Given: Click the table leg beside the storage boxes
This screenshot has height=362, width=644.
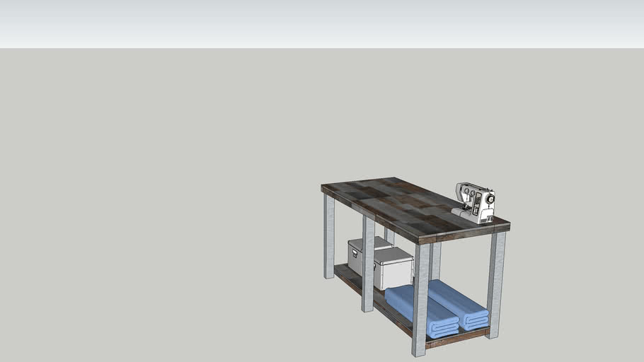Looking at the screenshot, I should (x=368, y=263).
